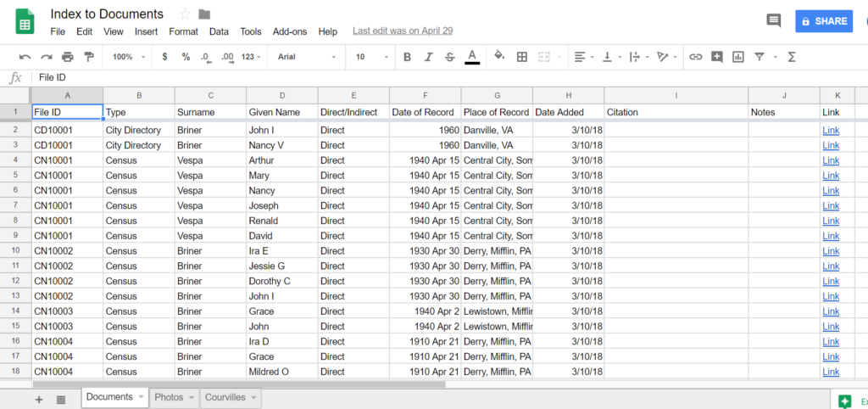This screenshot has width=868, height=409.
Task: Open the Edit menu
Action: (84, 31)
